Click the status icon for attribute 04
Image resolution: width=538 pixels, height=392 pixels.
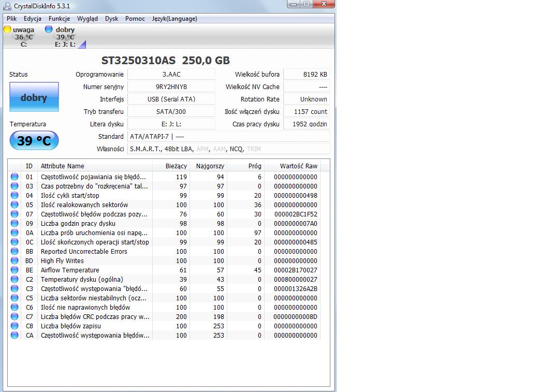14,195
